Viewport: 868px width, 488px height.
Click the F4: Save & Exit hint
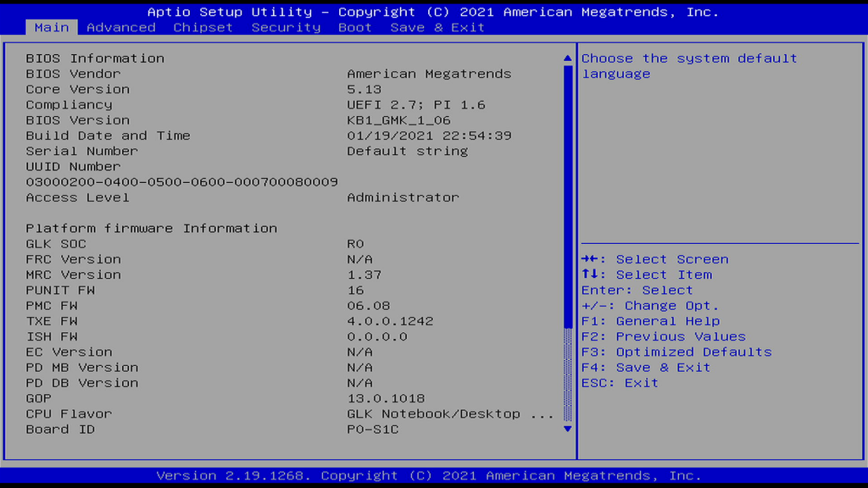[x=646, y=368]
